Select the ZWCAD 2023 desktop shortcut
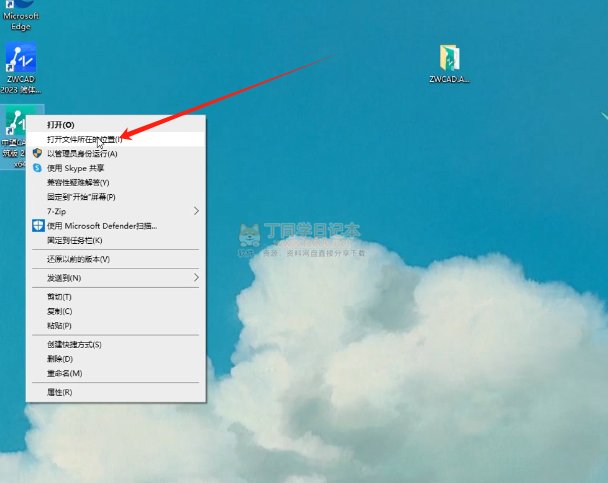608x483 pixels. pyautogui.click(x=21, y=68)
